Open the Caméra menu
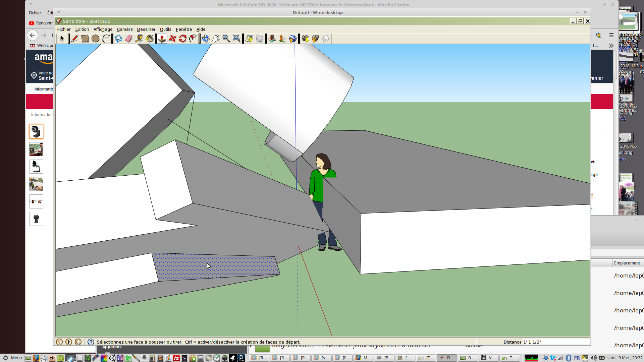644x362 pixels. 124,29
